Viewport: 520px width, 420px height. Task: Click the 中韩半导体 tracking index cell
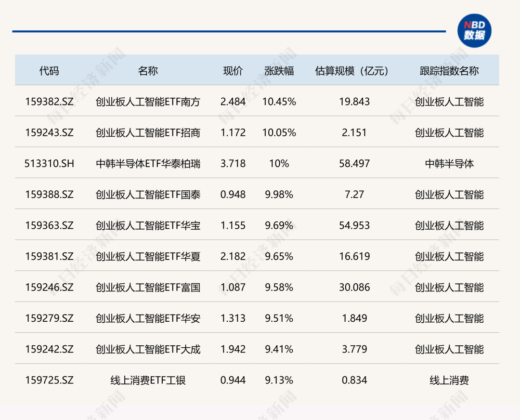(x=449, y=164)
